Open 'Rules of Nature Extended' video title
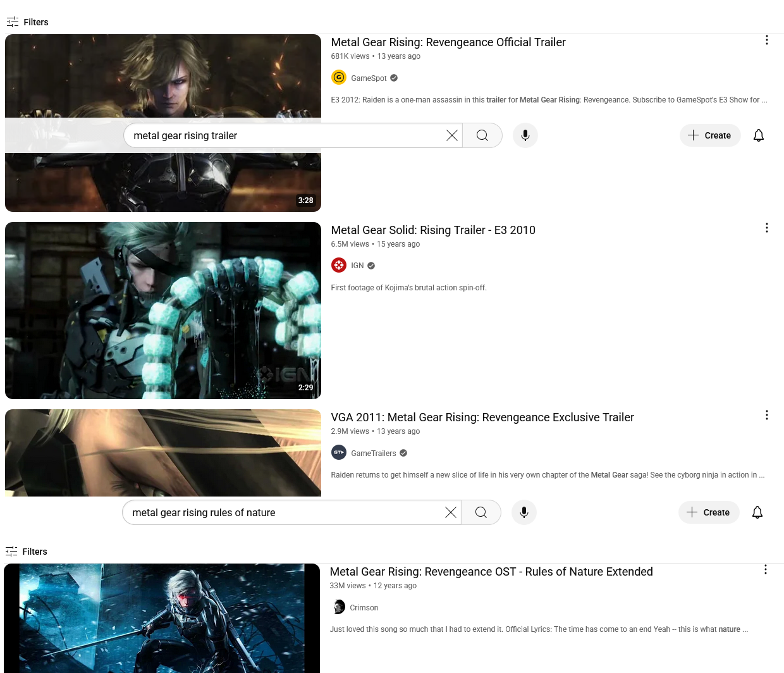Image resolution: width=784 pixels, height=673 pixels. pyautogui.click(x=491, y=572)
